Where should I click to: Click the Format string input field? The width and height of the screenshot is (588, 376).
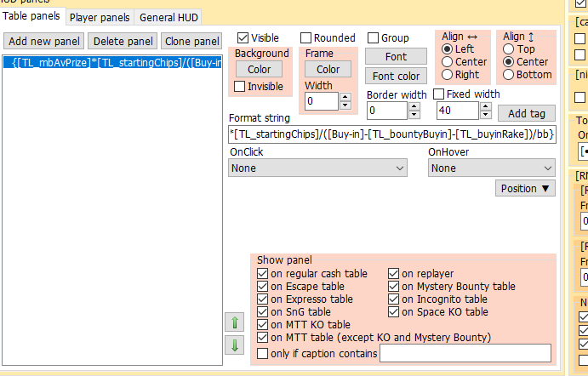pos(392,134)
